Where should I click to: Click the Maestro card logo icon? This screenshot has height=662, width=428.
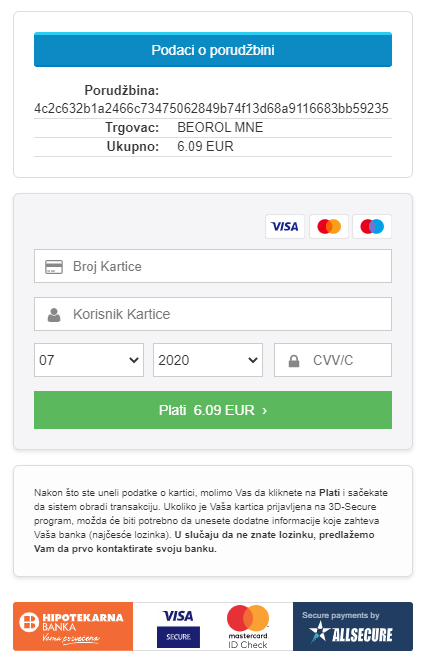pyautogui.click(x=372, y=227)
